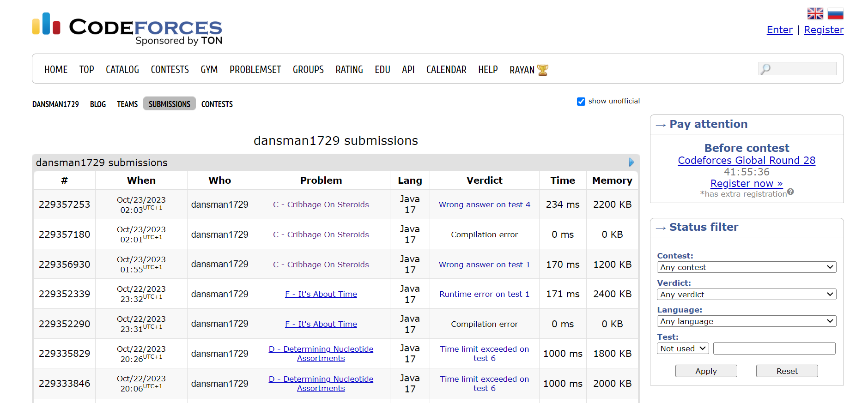Open the HELP menu item

[488, 70]
